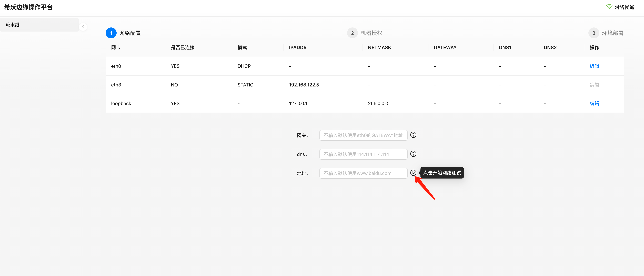Click the green wifi status icon
Image resolution: width=644 pixels, height=276 pixels.
pos(609,7)
